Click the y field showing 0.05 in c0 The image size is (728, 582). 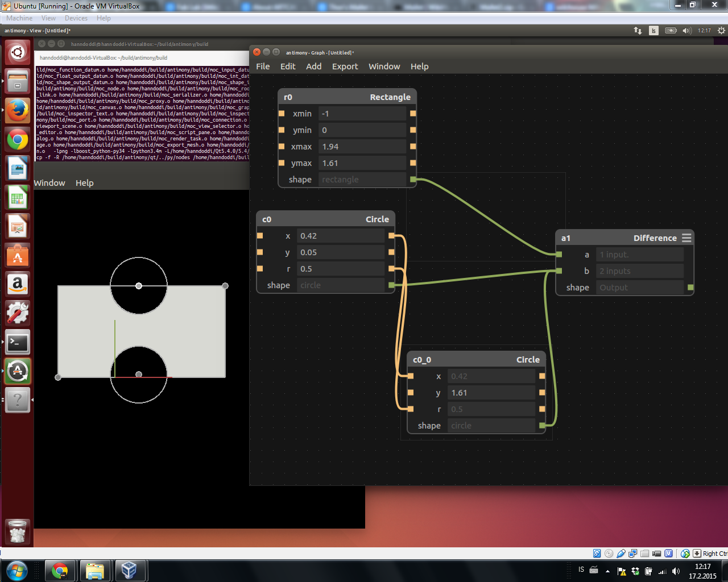(341, 252)
